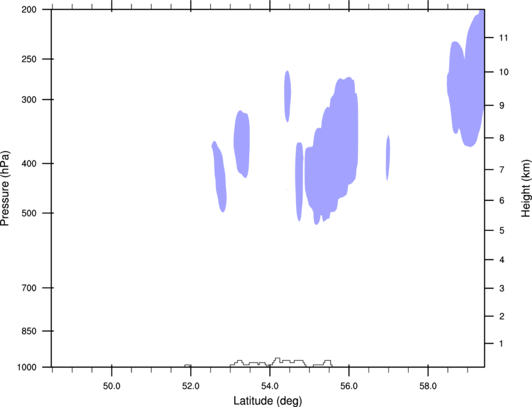Select the 500 pressure tick label

coord(29,213)
